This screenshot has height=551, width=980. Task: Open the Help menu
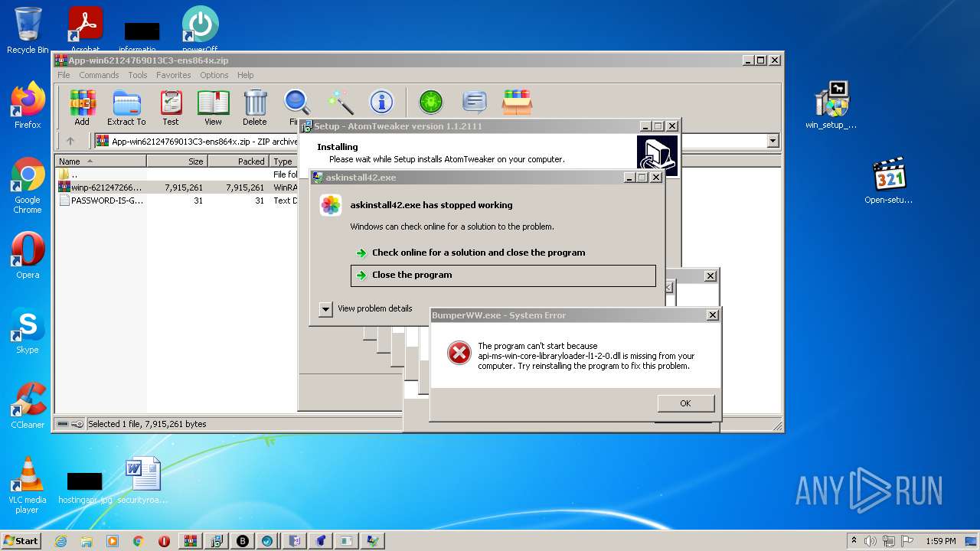(245, 75)
